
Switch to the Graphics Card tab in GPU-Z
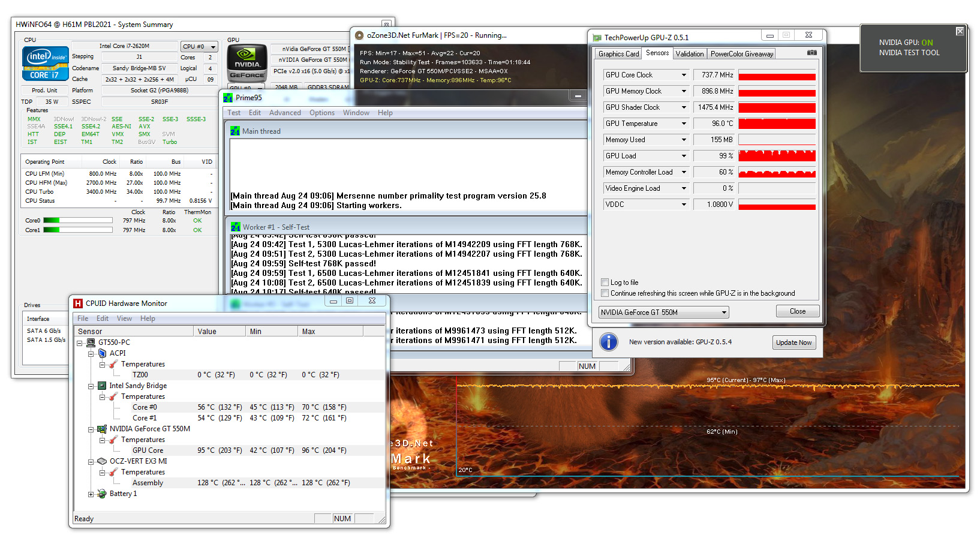(x=618, y=54)
